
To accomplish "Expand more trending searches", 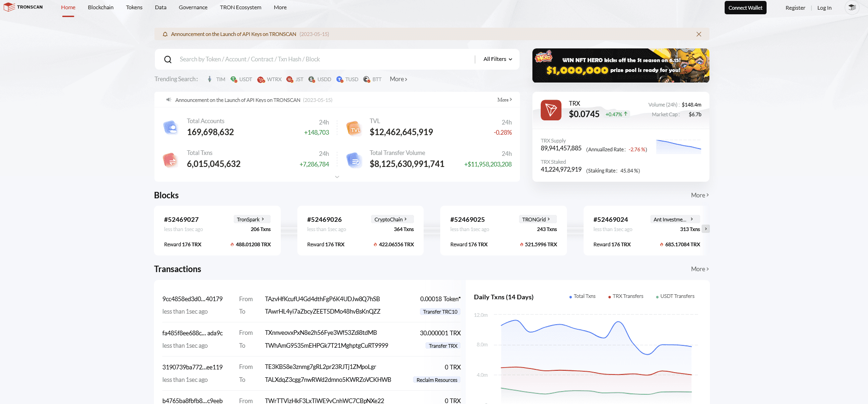I will [398, 79].
